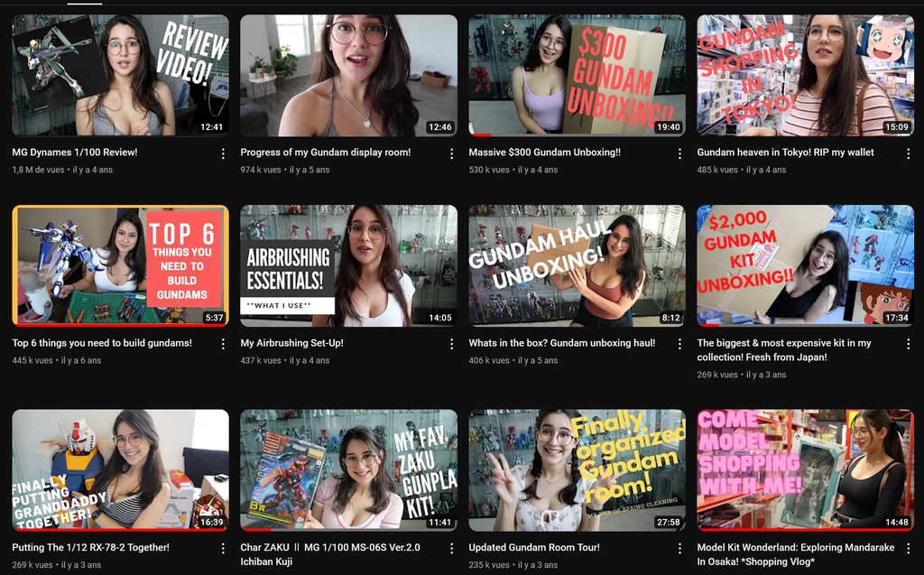Open menu for biggest & most expensive kit video
This screenshot has height=575, width=924.
point(908,345)
